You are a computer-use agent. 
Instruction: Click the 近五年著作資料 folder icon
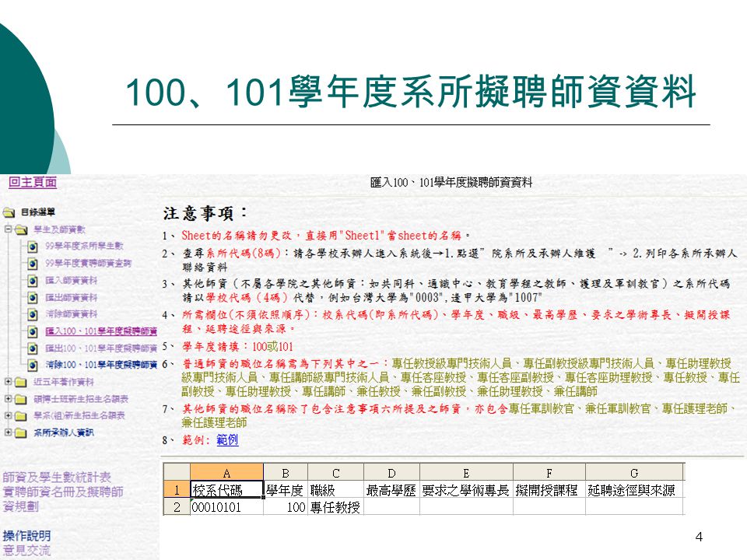pos(20,383)
